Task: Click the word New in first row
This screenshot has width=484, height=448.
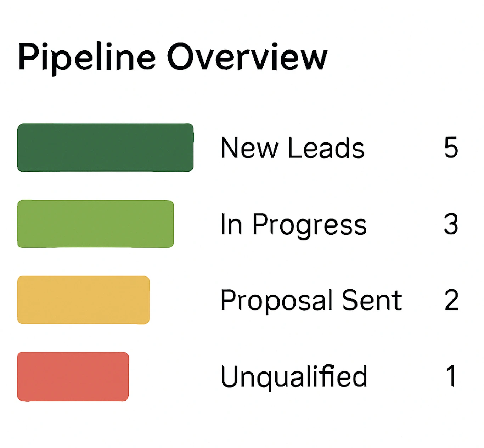Action: click(x=249, y=148)
